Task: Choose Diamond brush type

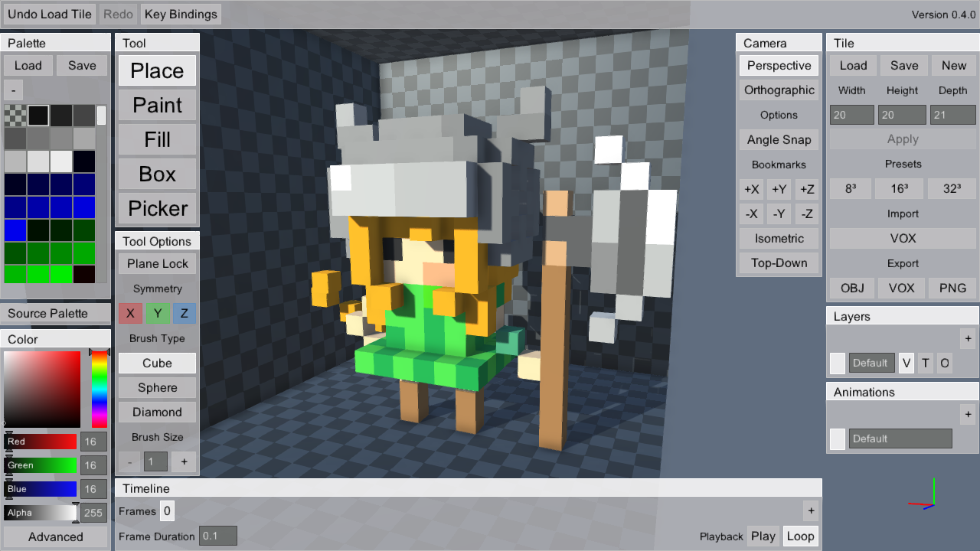Action: tap(157, 412)
